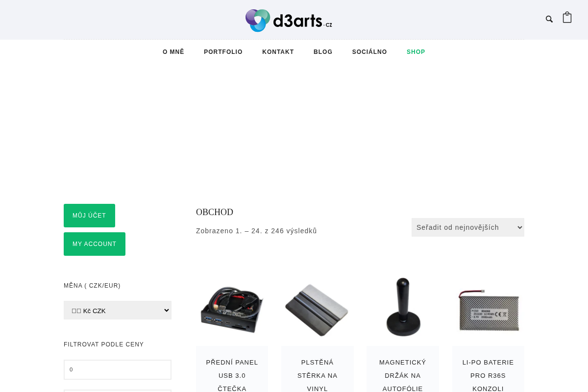Click the 'Zobrazeno 1. – 24. z 246 výsledků' text

click(x=256, y=231)
